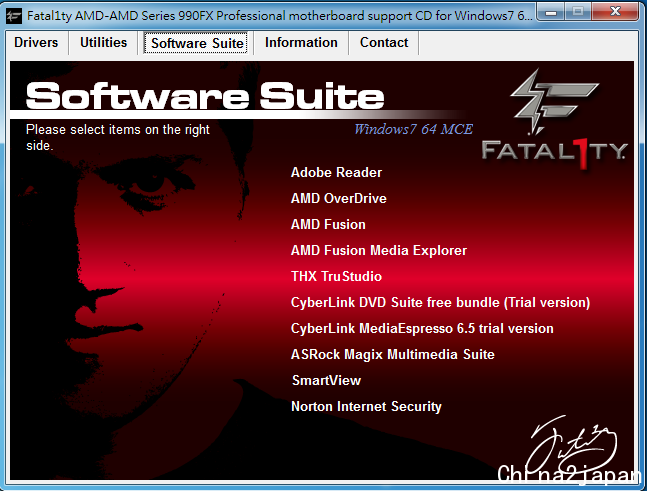Viewport: 647px width, 491px height.
Task: Go to the Contact tab
Action: tap(384, 42)
